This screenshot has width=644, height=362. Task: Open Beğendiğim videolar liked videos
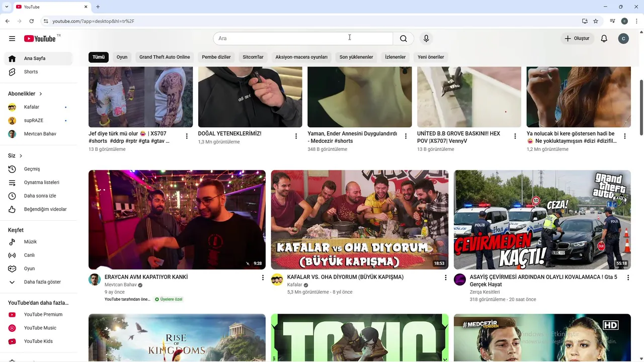38,209
